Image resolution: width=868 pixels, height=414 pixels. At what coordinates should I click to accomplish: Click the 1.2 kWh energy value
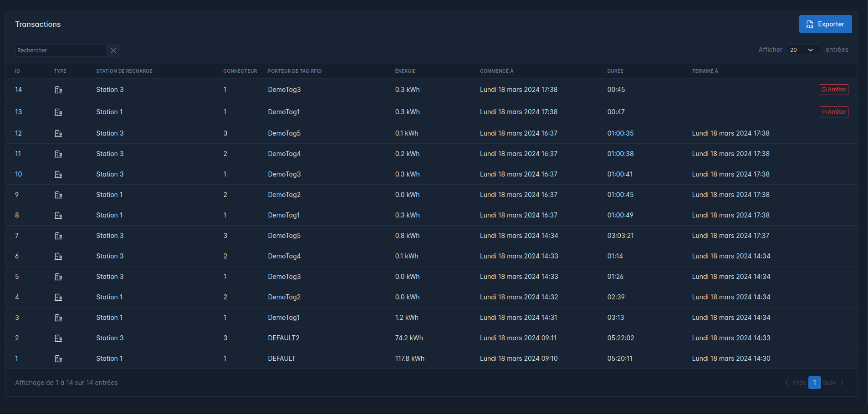pyautogui.click(x=407, y=318)
